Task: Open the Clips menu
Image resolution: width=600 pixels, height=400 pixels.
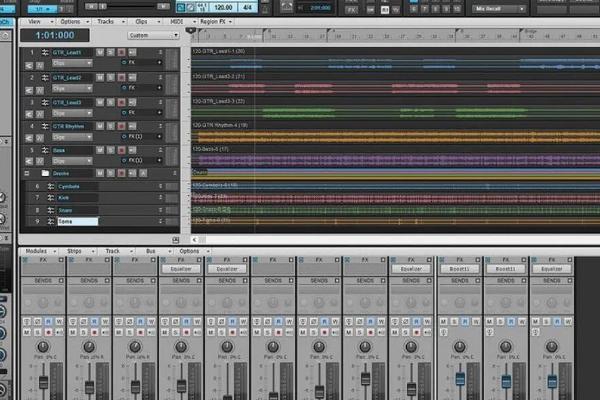Action: pos(144,22)
